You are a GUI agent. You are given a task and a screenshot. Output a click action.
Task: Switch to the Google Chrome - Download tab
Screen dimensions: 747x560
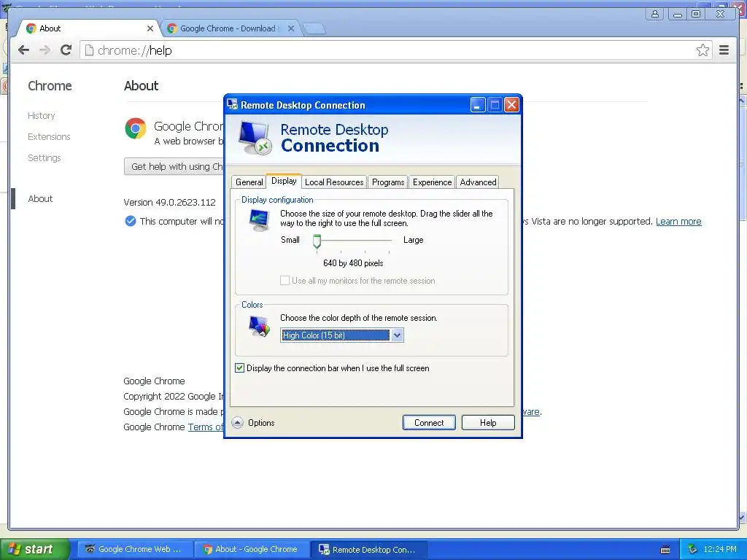click(x=231, y=28)
